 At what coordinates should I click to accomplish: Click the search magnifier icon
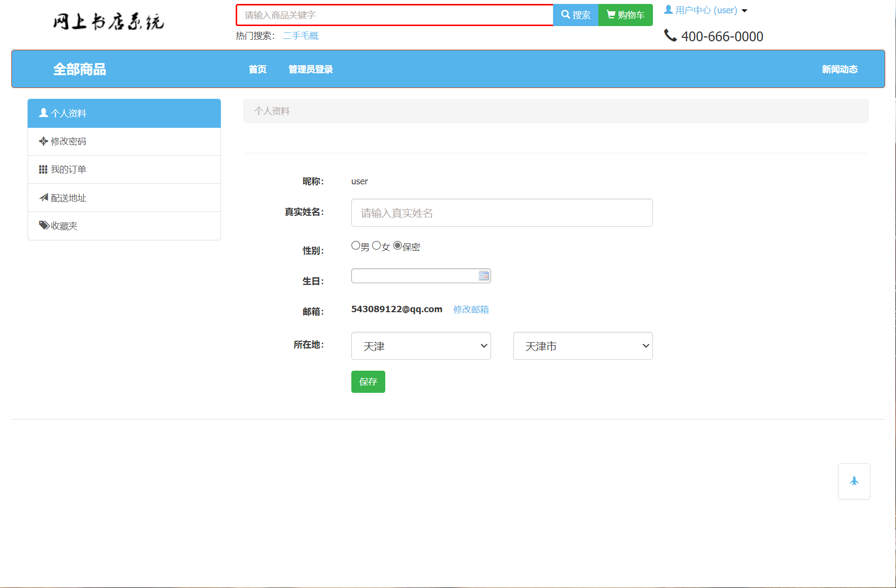[565, 15]
